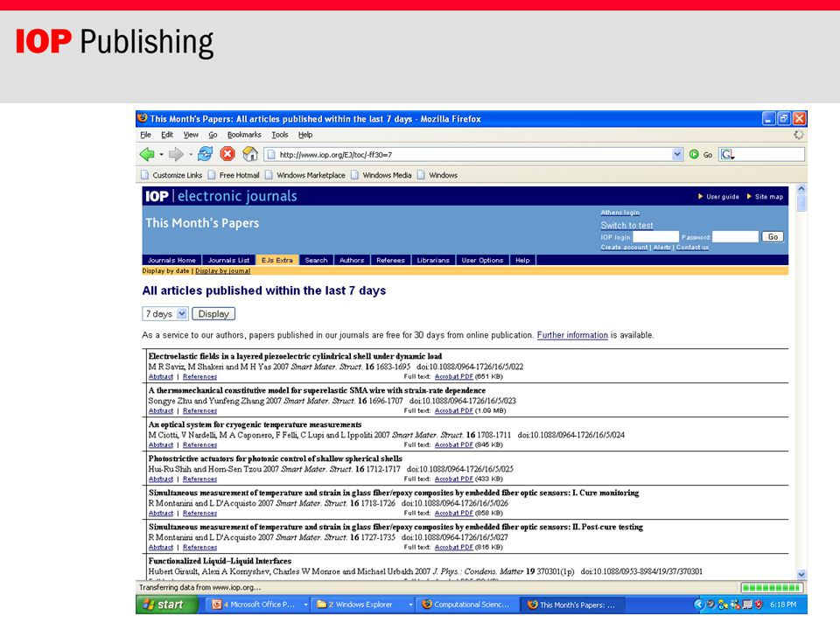Open Acrobat PDF for Photostrictive actuators article
This screenshot has width=840, height=630.
point(454,479)
